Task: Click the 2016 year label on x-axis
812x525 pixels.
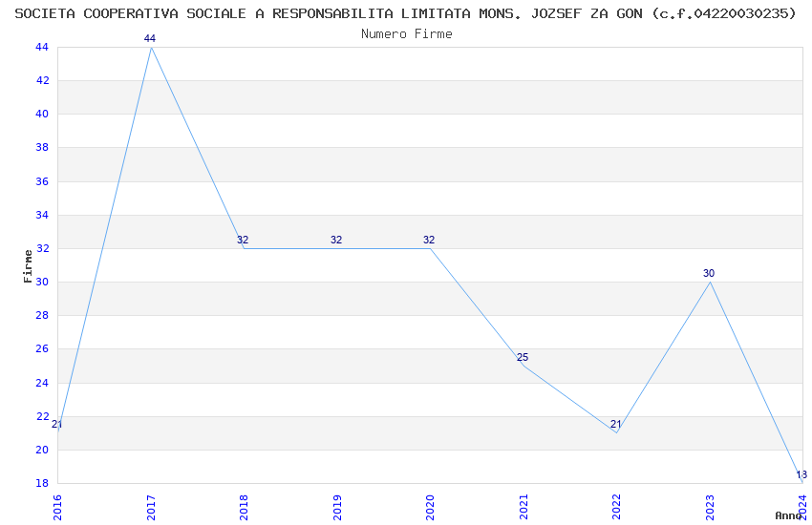Action: (57, 507)
